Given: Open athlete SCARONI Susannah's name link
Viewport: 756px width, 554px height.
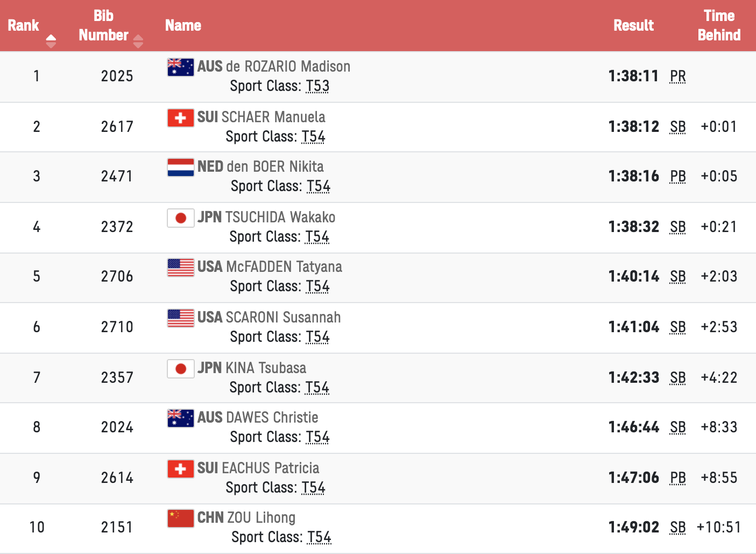Looking at the screenshot, I should (283, 317).
